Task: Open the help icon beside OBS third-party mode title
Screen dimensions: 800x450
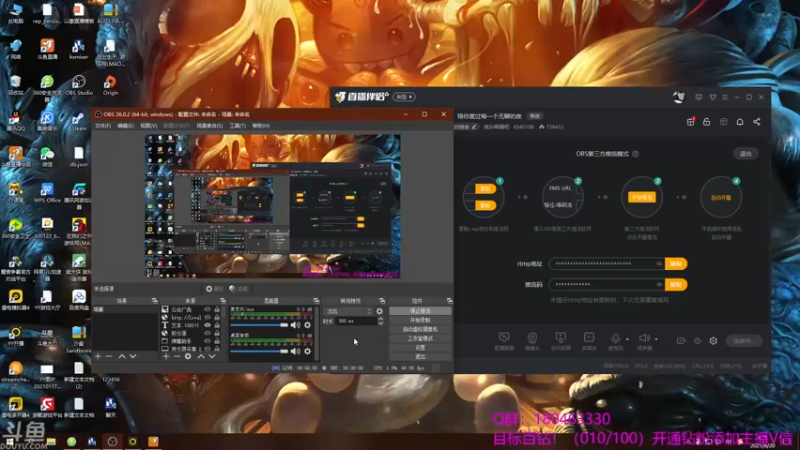Action: [635, 154]
